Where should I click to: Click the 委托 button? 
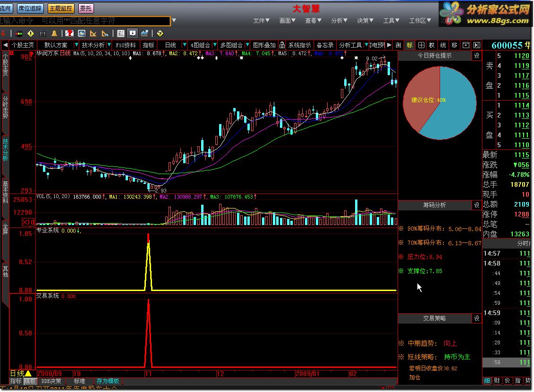pyautogui.click(x=86, y=8)
